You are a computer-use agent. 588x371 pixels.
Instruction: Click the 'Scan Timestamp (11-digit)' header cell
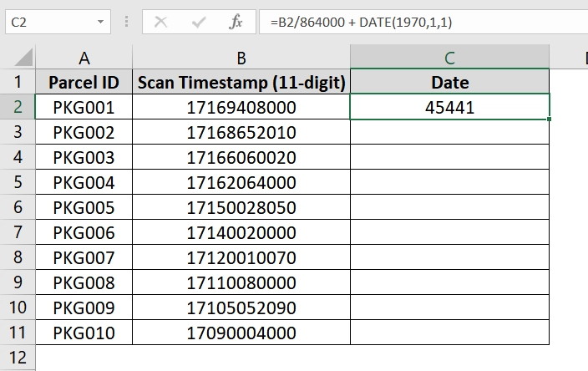241,82
